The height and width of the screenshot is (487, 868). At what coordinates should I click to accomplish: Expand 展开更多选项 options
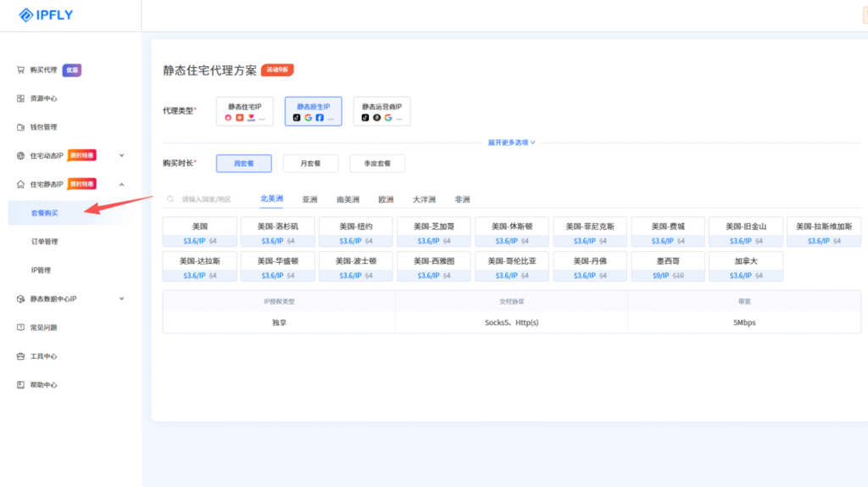click(x=511, y=143)
